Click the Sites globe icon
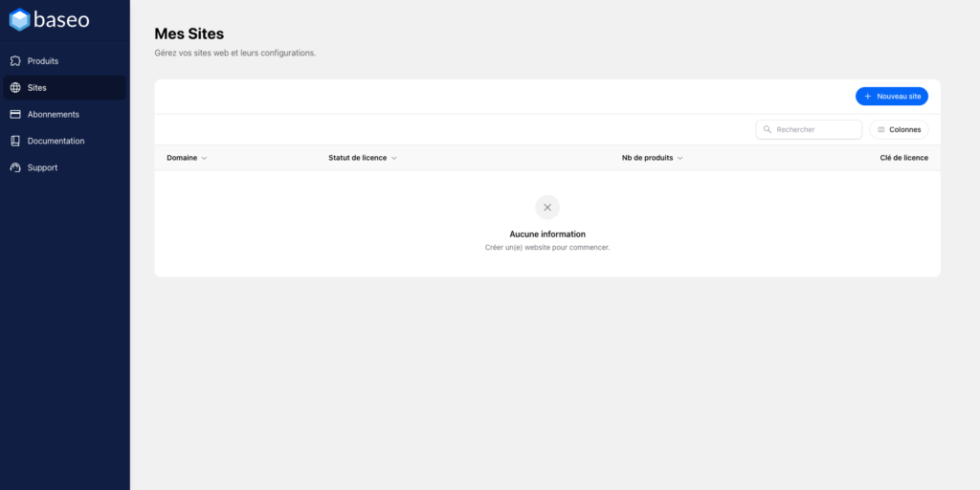Viewport: 980px width, 490px height. [x=15, y=88]
